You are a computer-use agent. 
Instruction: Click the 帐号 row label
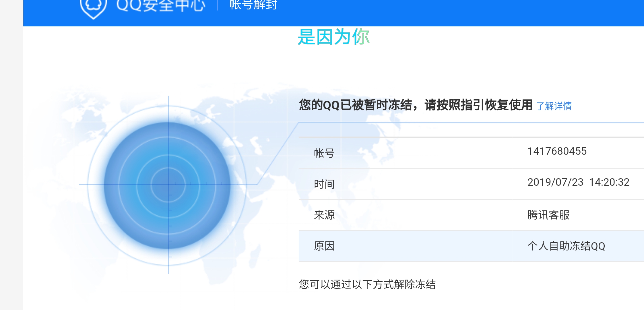(324, 153)
